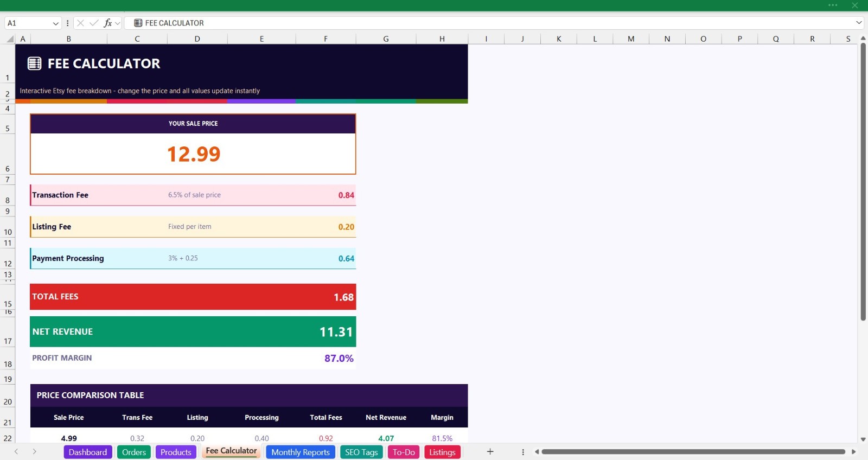This screenshot has height=460, width=868.
Task: Click the profit margin value 87.0%
Action: pyautogui.click(x=339, y=359)
